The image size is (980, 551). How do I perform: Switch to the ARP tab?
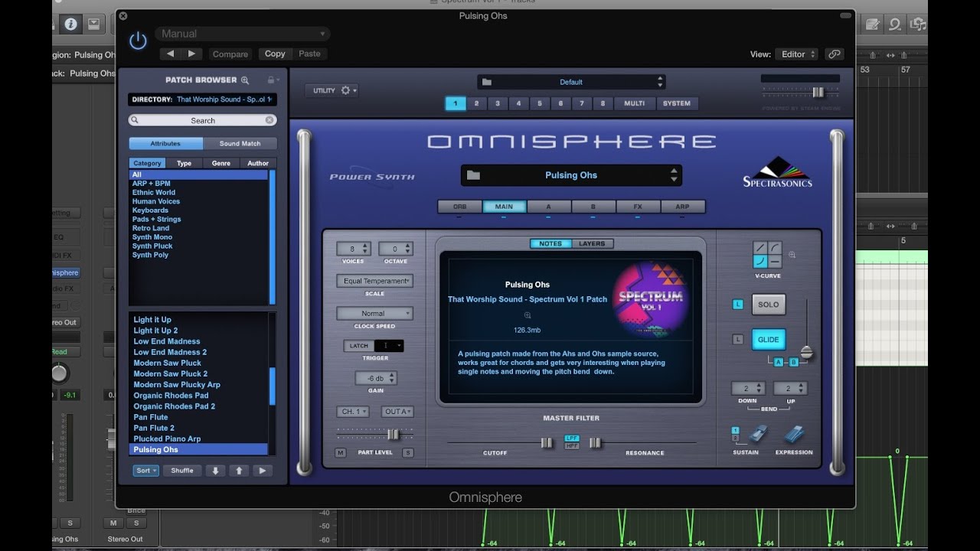click(x=682, y=207)
